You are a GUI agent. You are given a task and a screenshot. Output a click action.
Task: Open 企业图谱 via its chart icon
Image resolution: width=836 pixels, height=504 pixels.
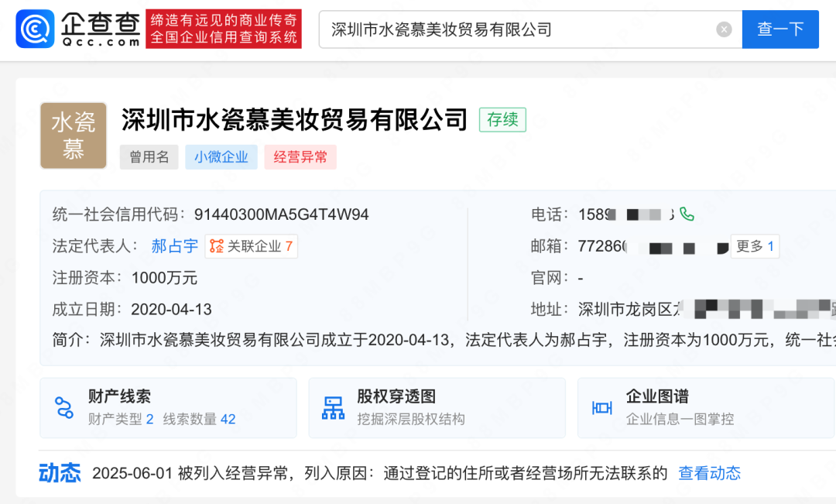coord(601,408)
